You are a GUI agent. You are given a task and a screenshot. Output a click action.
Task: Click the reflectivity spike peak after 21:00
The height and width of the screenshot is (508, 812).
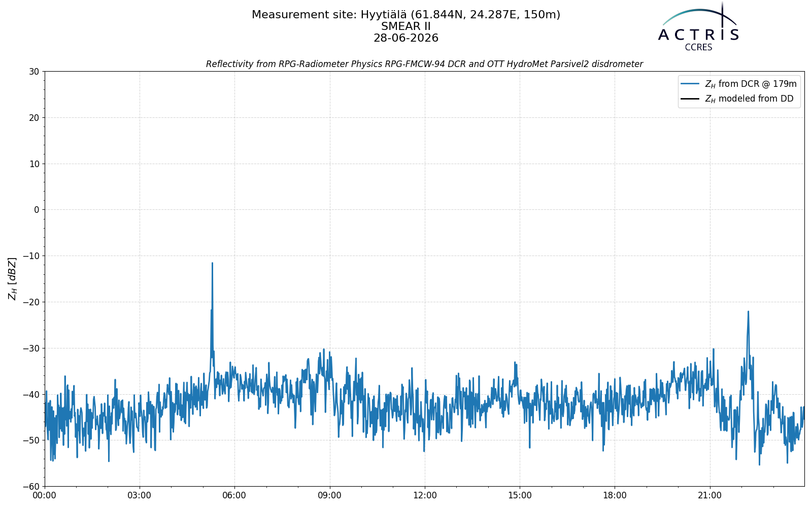coord(748,311)
